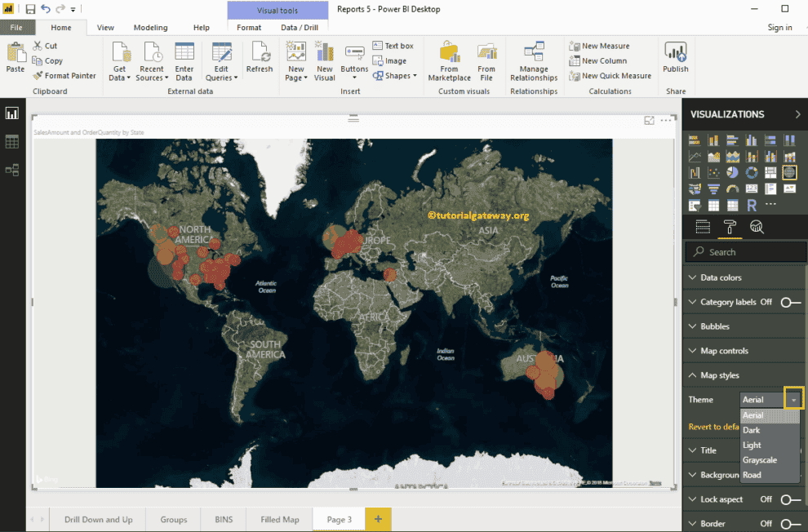Open Manage Relationships
This screenshot has width=808, height=532.
tap(534, 62)
